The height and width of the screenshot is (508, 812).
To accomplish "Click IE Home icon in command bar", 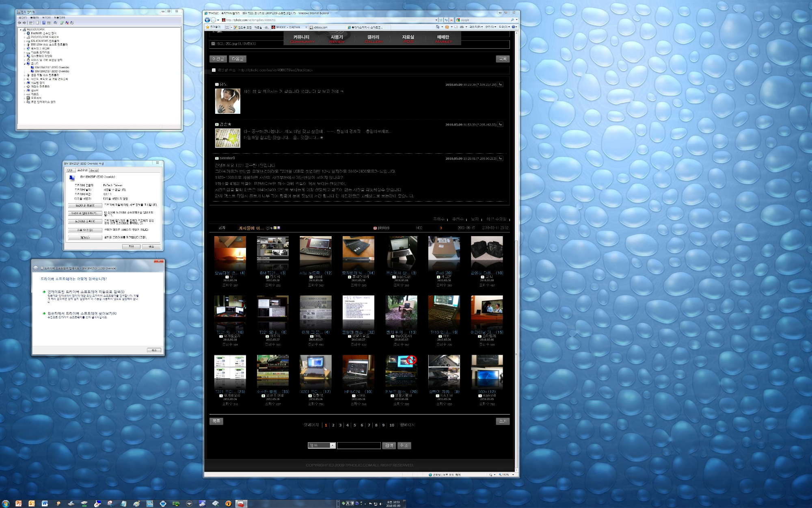I will click(x=438, y=27).
